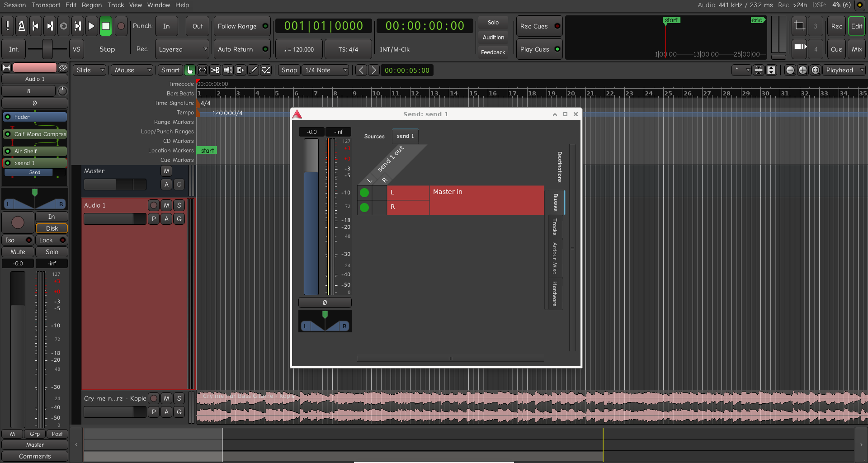
Task: Enable Auto Return toggle
Action: coord(243,49)
